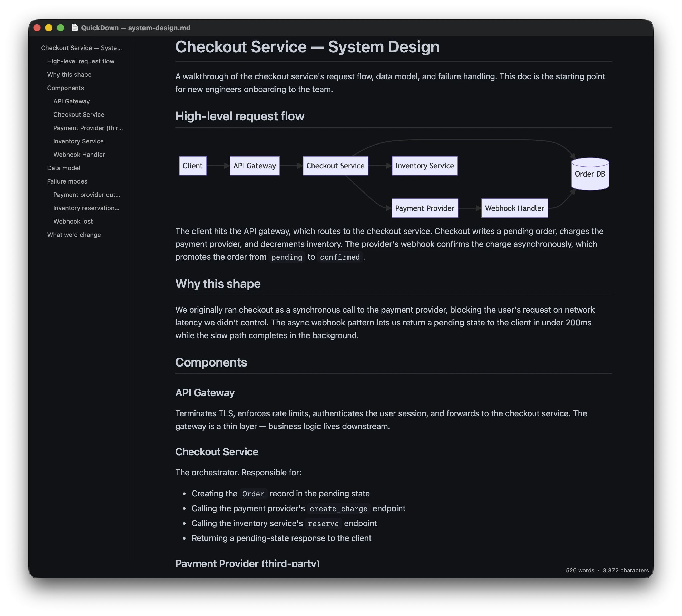
Task: Click bullet 'Returning a pending-state response to the client'
Action: click(x=281, y=538)
